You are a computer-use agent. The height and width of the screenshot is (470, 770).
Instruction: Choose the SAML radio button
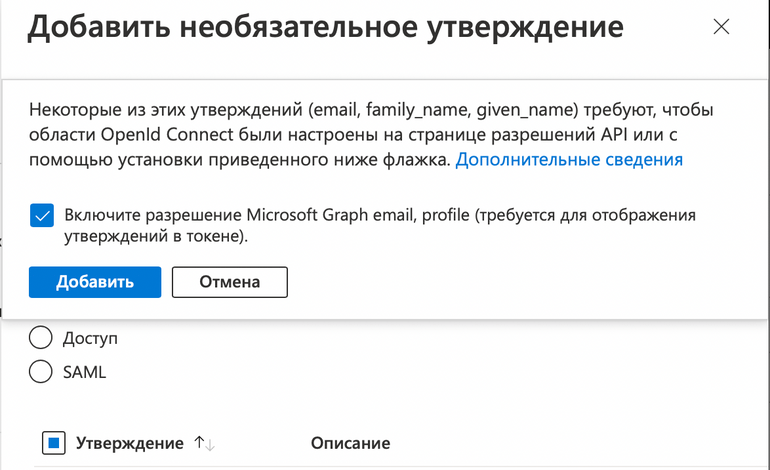coord(41,372)
